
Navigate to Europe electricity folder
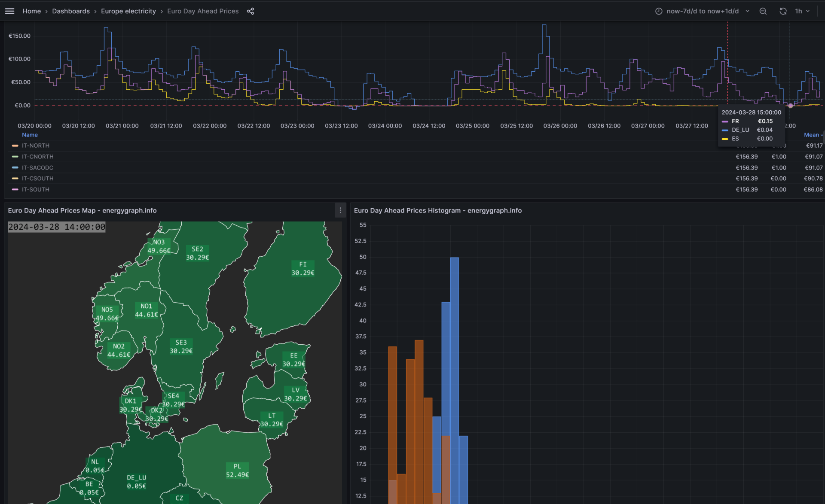tap(128, 11)
